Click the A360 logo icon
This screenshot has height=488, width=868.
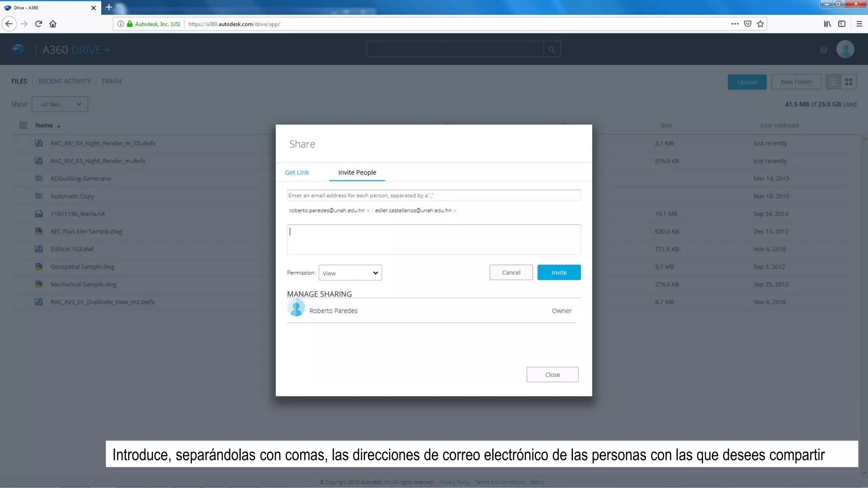(18, 49)
